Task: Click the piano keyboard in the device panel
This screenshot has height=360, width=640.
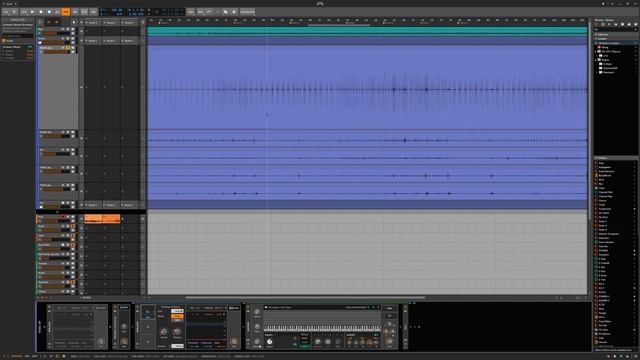Action: coord(322,328)
